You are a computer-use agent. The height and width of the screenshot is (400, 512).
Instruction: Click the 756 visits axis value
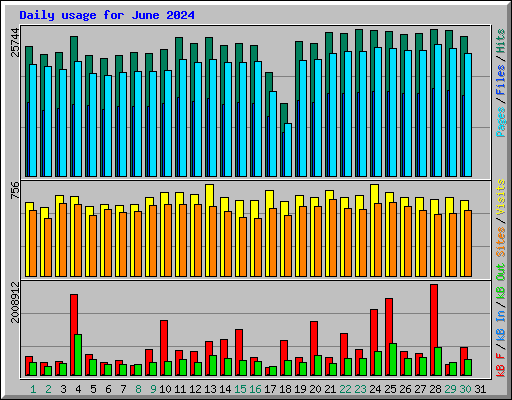coord(15,190)
